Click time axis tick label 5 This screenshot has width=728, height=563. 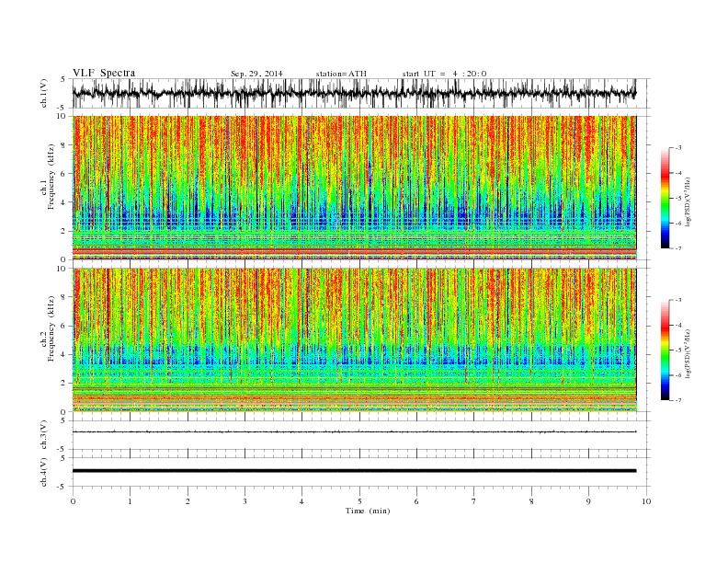coord(359,501)
